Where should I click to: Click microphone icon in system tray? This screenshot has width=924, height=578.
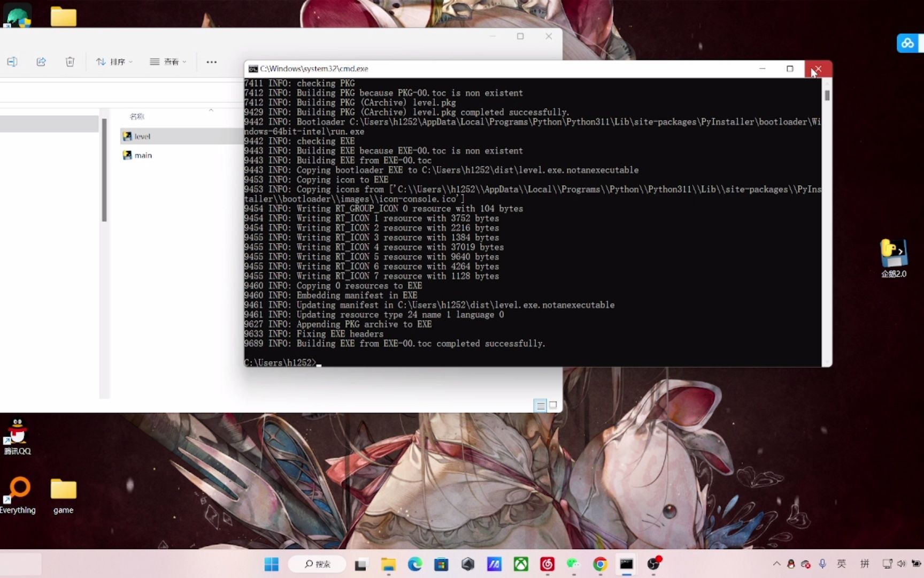(822, 564)
